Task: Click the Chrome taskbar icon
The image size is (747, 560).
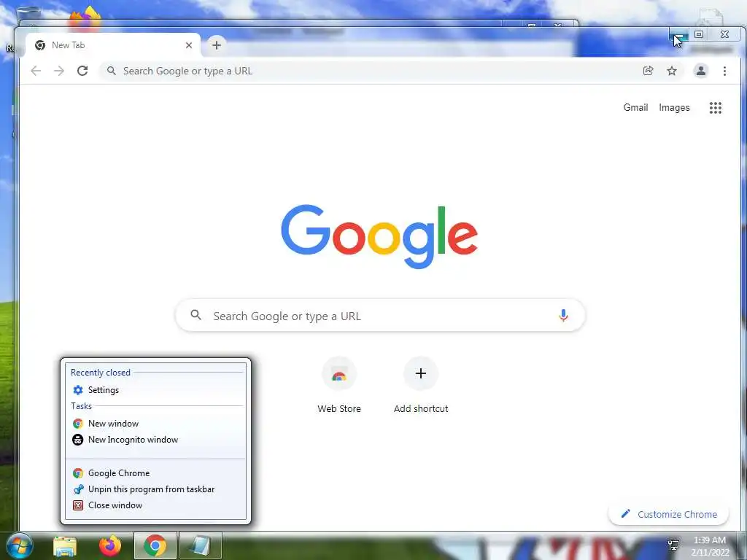Action: [155, 545]
